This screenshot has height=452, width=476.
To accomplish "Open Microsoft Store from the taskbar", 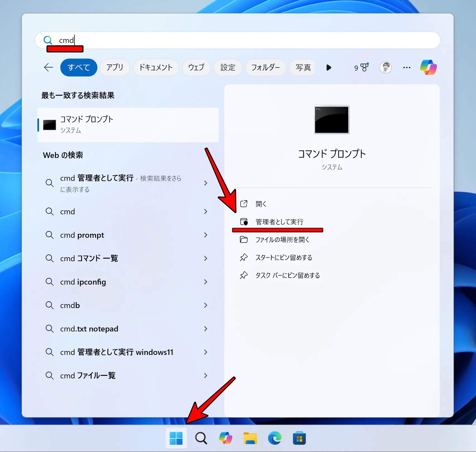I will [x=299, y=438].
